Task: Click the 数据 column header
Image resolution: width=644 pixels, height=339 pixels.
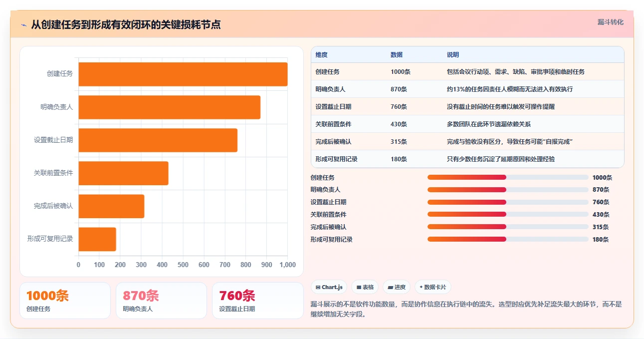Action: [397, 54]
